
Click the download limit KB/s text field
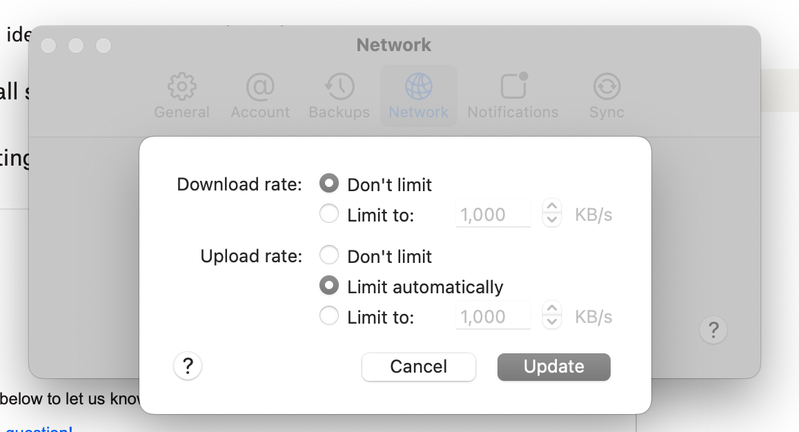click(493, 214)
